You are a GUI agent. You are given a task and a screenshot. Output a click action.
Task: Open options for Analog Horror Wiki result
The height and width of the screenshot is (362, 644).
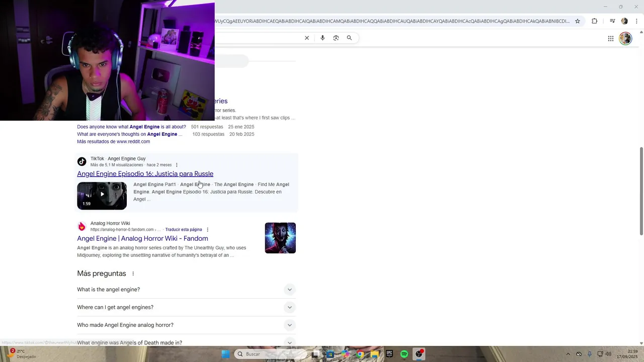point(207,230)
